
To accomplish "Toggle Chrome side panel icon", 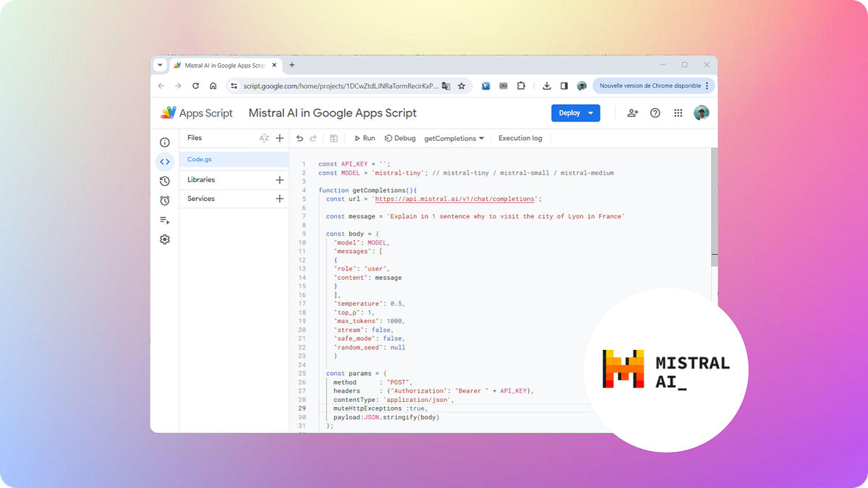I will pos(564,85).
